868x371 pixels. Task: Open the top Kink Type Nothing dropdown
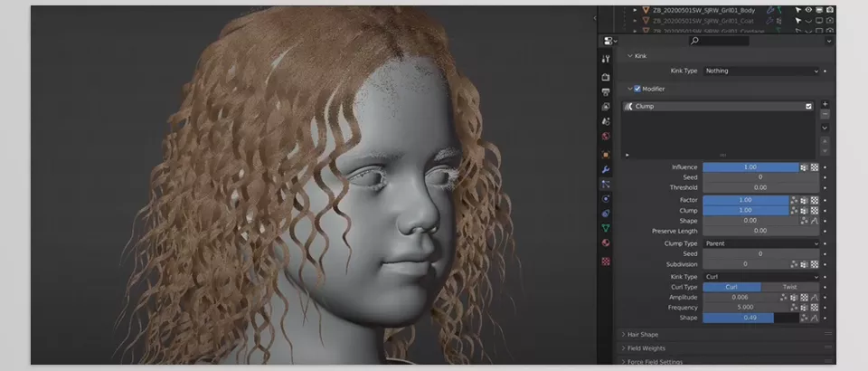761,71
